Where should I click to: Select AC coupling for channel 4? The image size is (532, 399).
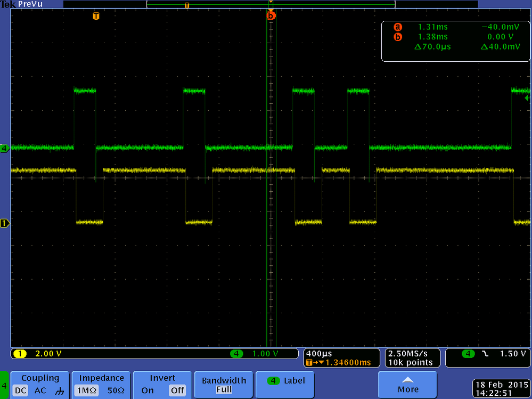click(x=39, y=390)
